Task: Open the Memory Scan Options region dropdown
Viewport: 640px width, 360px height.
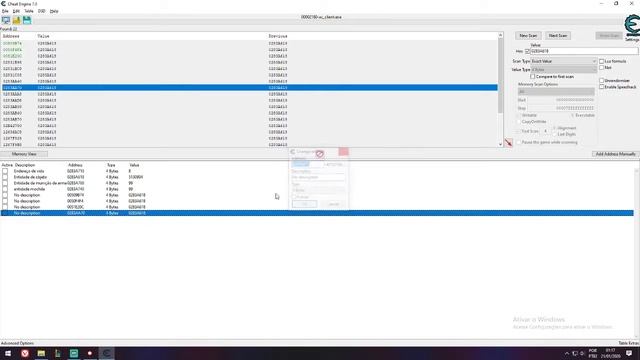Action: [x=556, y=92]
